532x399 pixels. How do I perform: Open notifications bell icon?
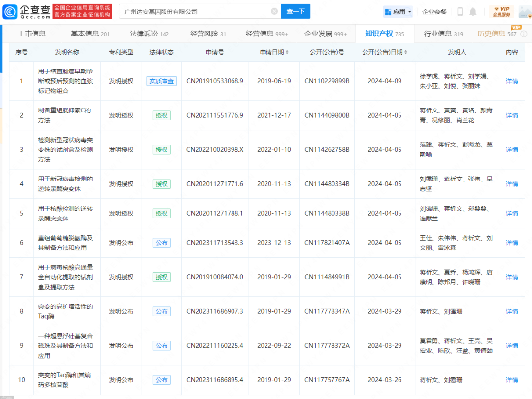473,12
